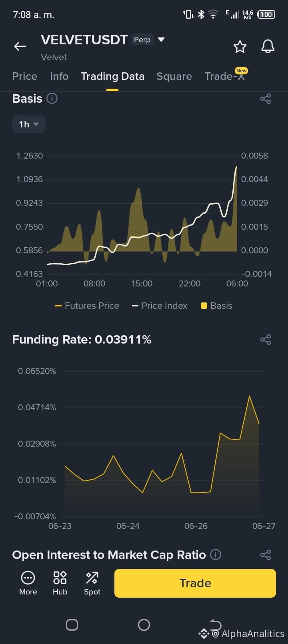Show Open Interest ratio info icon
The width and height of the screenshot is (288, 644).
pos(216,555)
